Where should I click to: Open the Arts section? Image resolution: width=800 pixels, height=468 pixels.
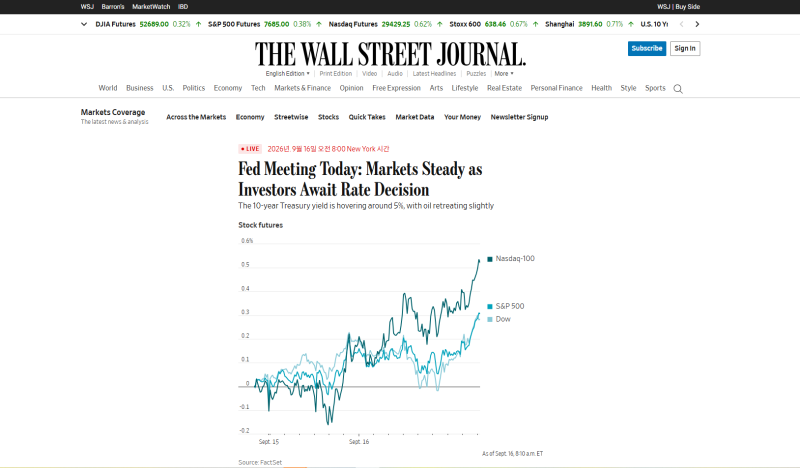[436, 88]
